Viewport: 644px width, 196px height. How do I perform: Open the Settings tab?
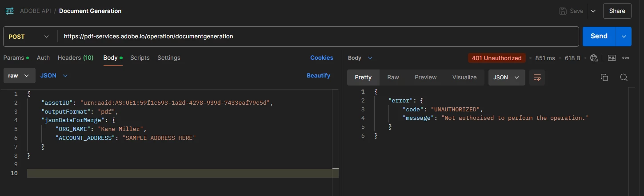coord(169,58)
